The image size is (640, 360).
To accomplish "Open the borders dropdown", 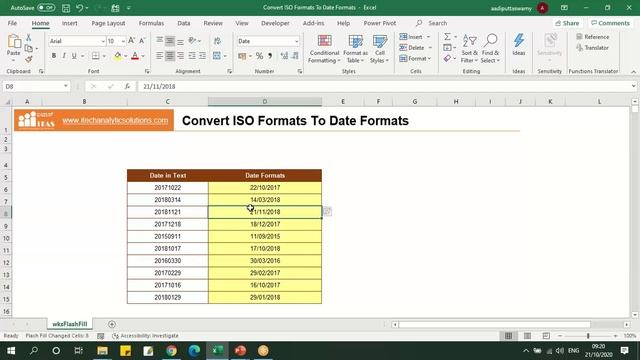I will coord(104,56).
